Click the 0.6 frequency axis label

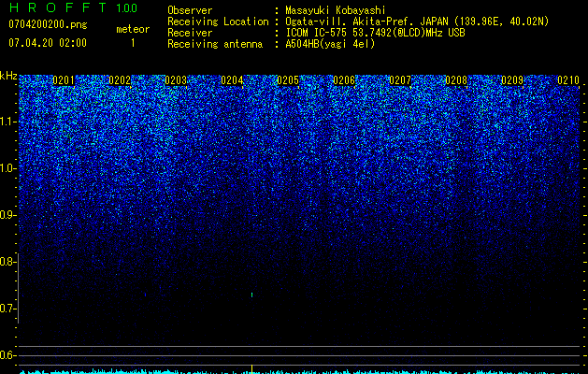pyautogui.click(x=7, y=355)
